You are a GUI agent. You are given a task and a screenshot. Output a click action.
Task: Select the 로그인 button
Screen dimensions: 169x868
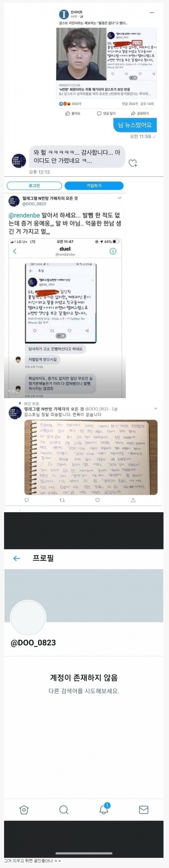34,186
